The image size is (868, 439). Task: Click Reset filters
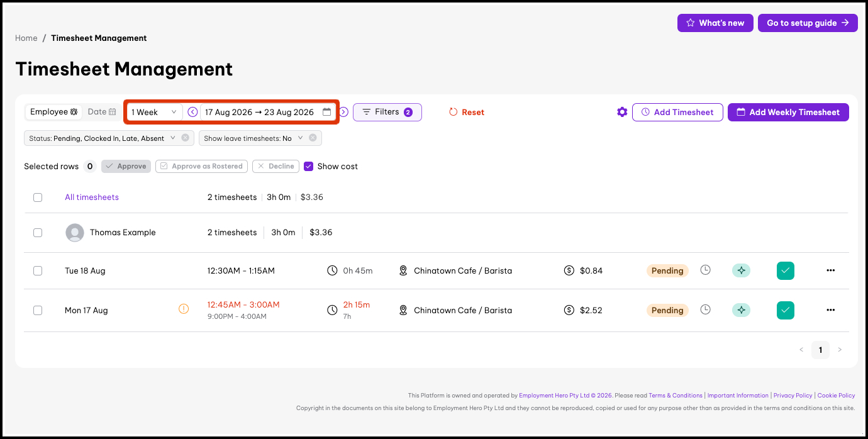tap(466, 112)
